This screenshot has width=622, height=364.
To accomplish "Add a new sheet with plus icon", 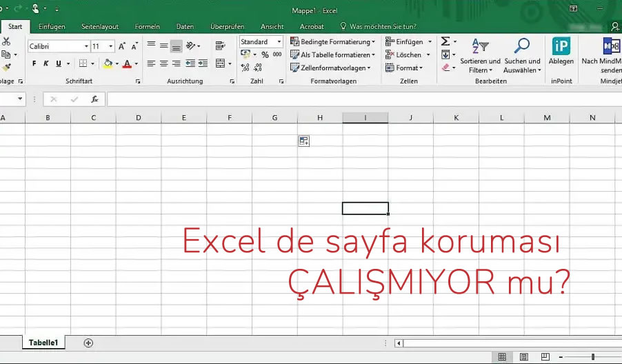I will [88, 343].
